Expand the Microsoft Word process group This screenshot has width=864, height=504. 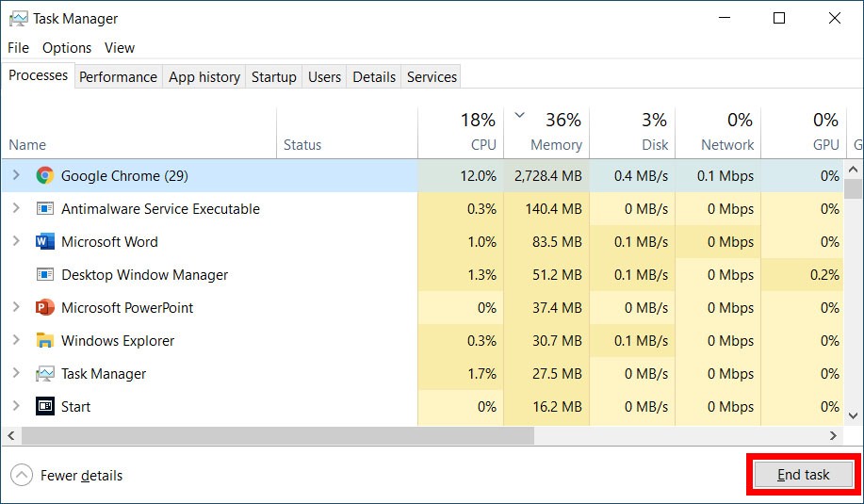tap(16, 241)
